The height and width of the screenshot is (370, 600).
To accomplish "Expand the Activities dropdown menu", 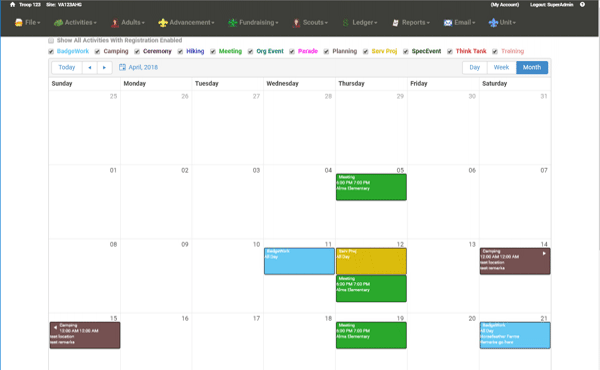I will pyautogui.click(x=75, y=23).
